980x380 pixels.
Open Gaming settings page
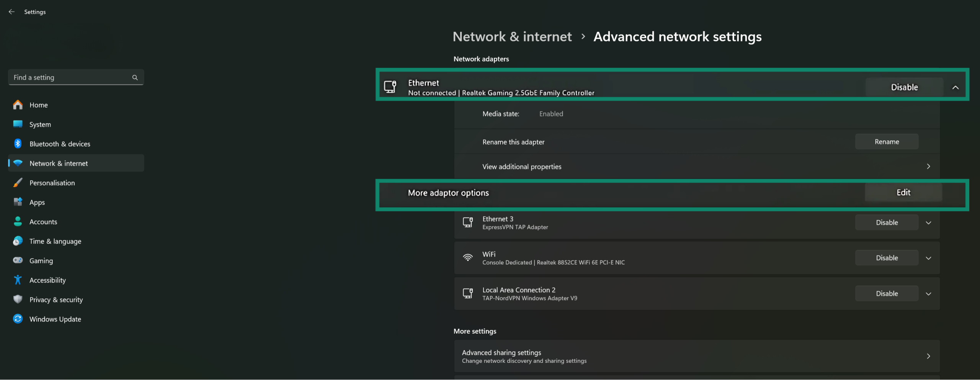coord(76,261)
